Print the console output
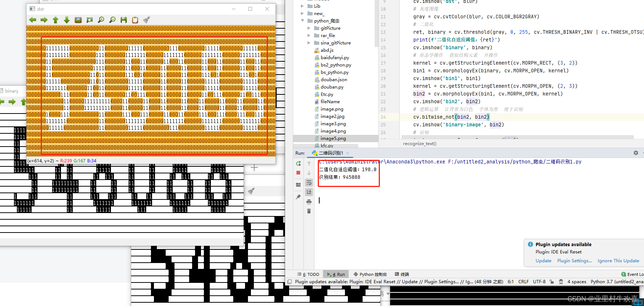This screenshot has width=644, height=306. pyautogui.click(x=309, y=202)
